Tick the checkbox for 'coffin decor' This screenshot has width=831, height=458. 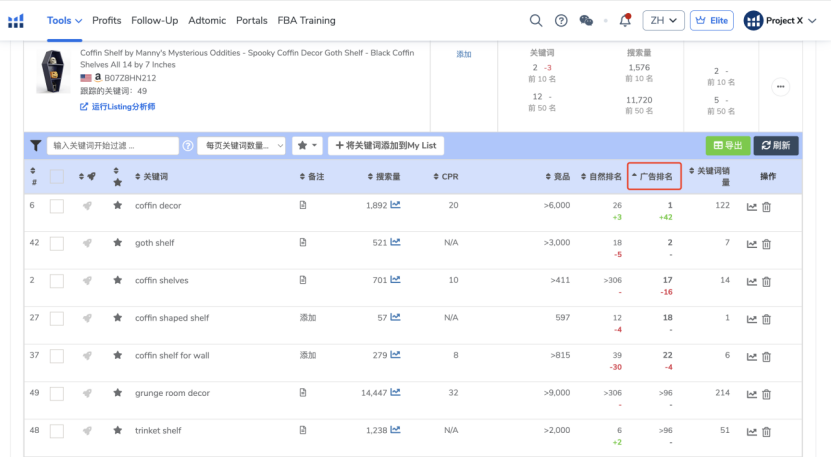57,206
